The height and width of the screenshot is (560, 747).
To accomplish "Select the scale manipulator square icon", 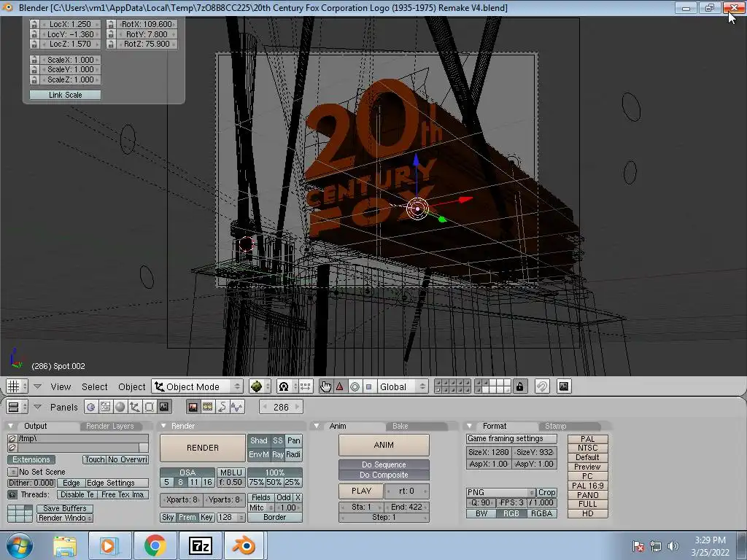I will coord(368,386).
